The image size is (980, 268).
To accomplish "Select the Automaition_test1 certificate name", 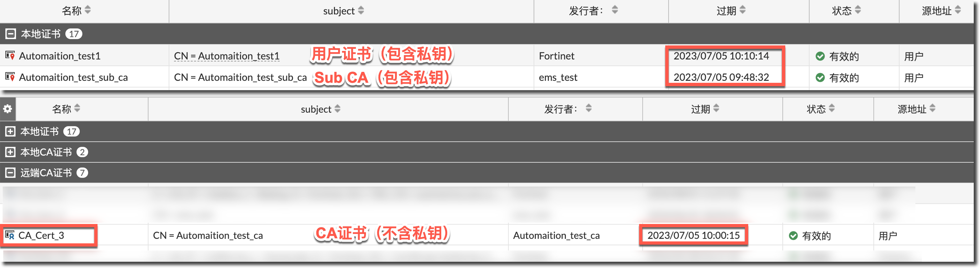I will [60, 56].
